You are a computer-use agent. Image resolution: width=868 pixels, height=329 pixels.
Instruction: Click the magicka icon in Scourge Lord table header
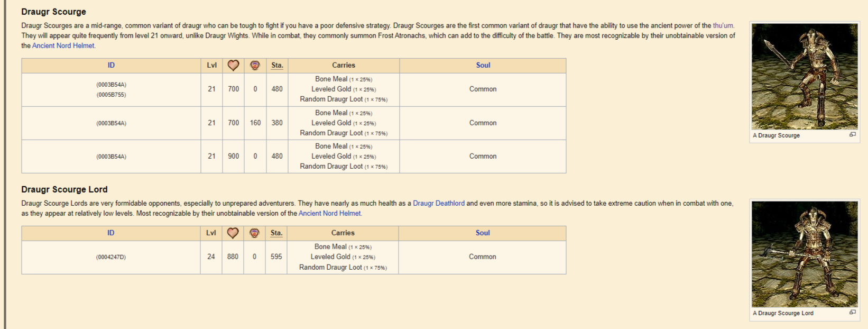click(x=254, y=233)
